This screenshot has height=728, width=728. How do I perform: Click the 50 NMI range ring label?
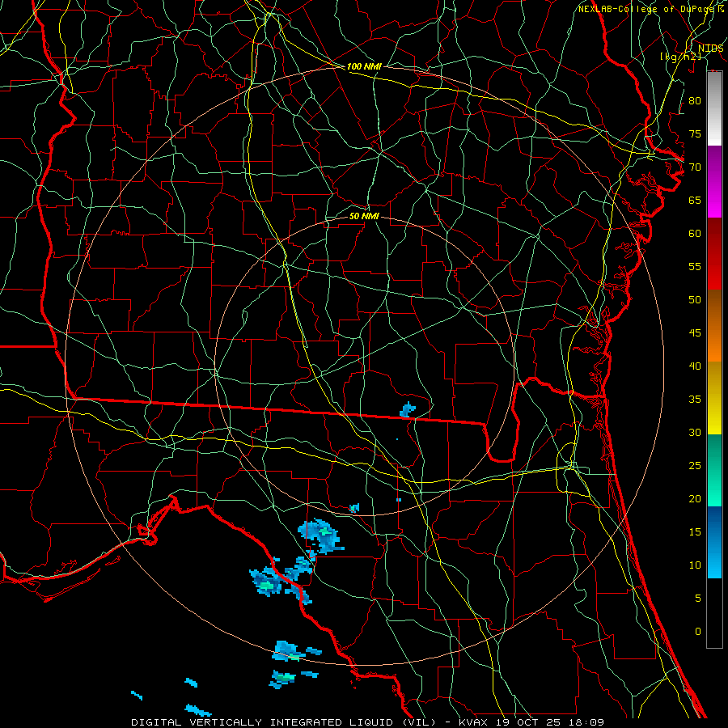coord(364,216)
